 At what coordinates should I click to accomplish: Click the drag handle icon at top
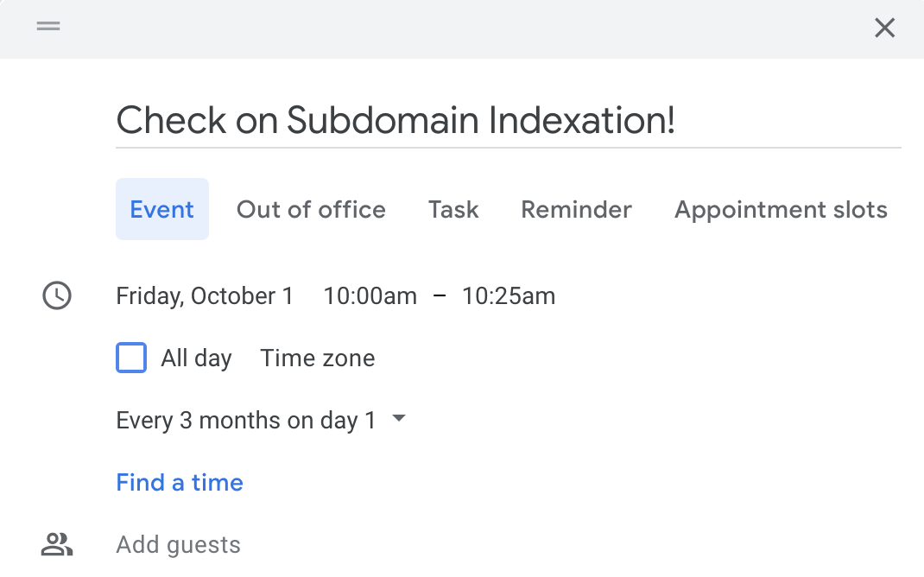(x=48, y=27)
